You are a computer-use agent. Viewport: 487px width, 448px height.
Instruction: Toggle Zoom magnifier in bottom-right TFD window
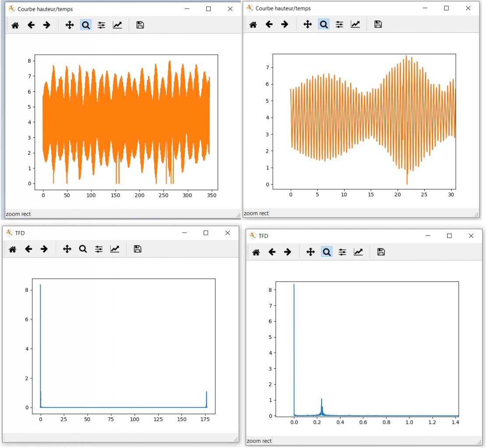[326, 252]
